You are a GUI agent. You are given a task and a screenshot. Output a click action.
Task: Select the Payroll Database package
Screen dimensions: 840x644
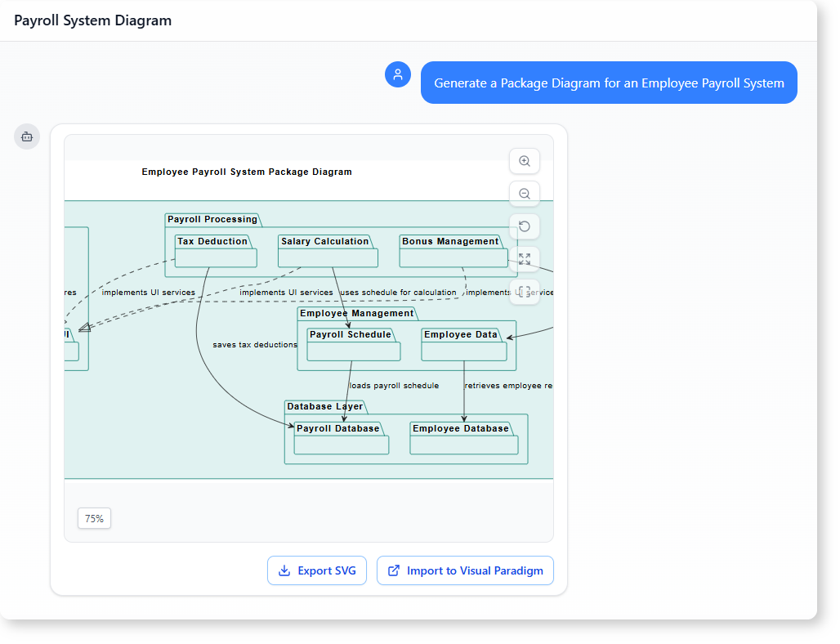[341, 439]
